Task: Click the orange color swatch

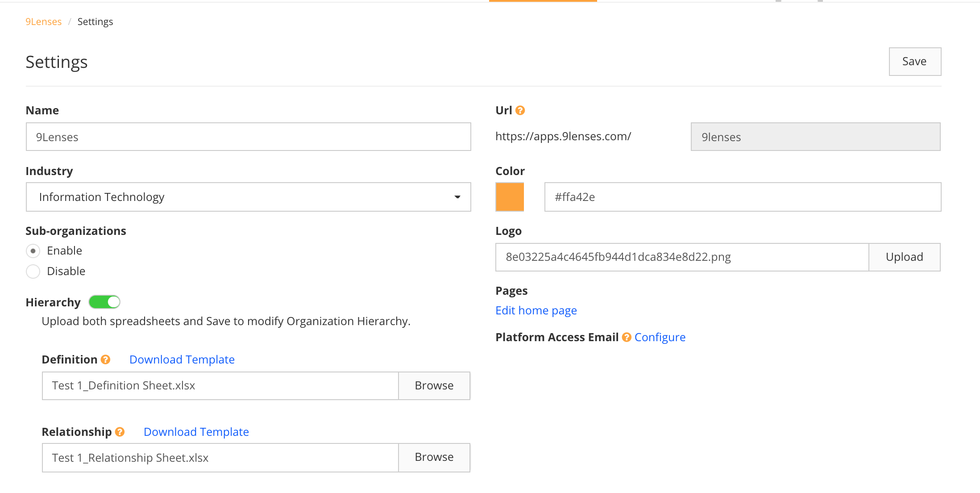Action: click(x=510, y=197)
